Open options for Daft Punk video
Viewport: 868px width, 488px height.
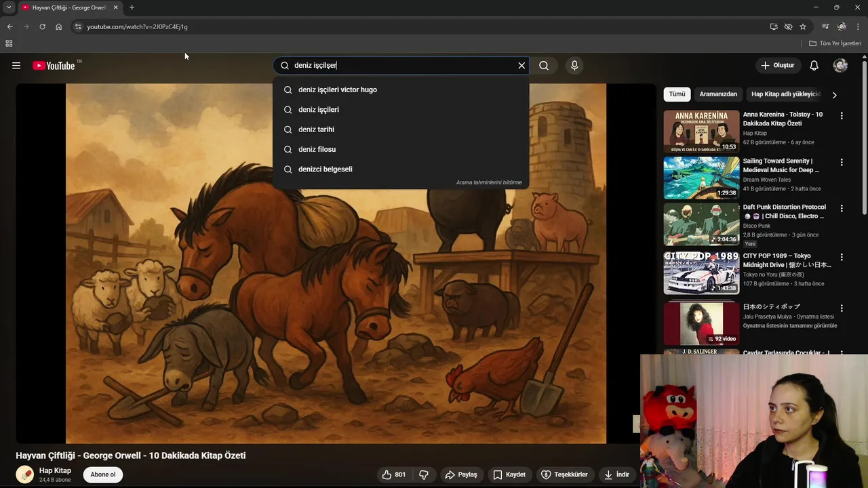pyautogui.click(x=842, y=209)
